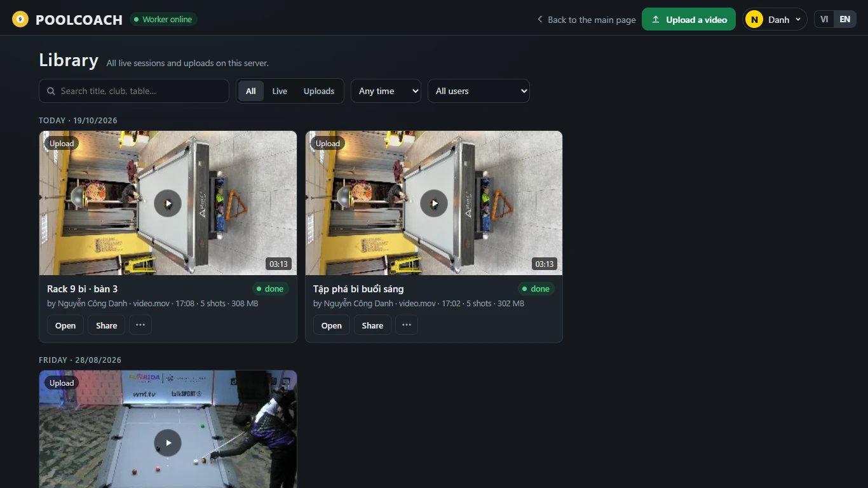Go back to the main page
The width and height of the screenshot is (868, 488).
(x=586, y=20)
